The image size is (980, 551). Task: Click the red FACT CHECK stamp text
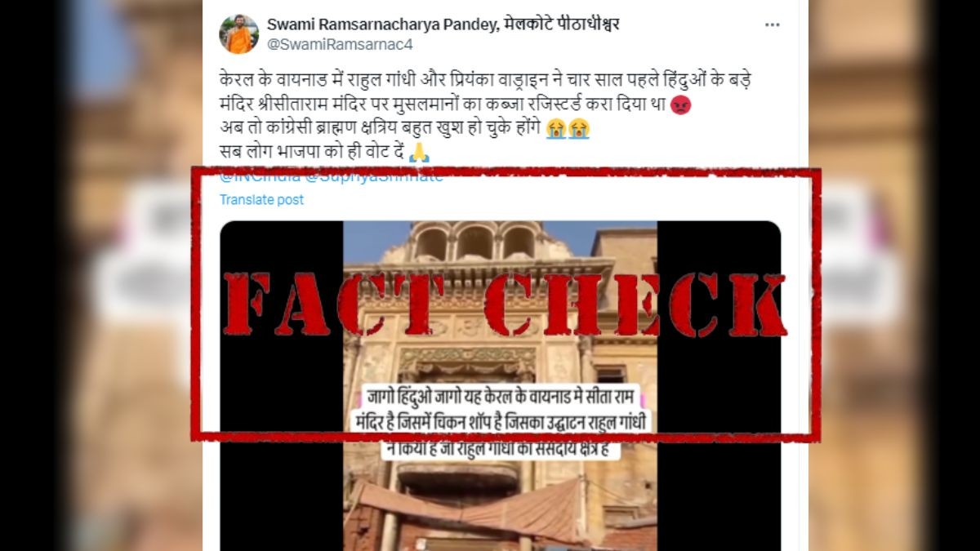[505, 304]
